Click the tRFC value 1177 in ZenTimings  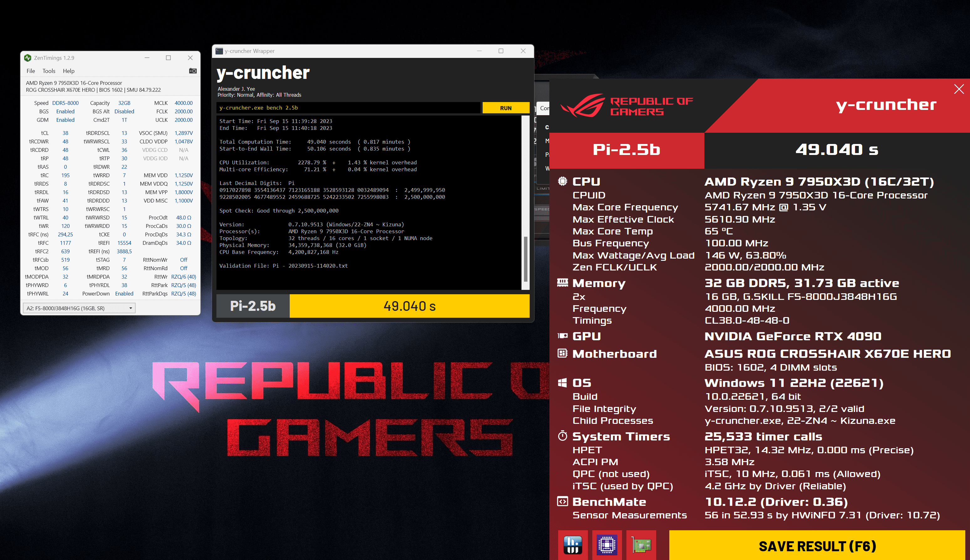(65, 243)
